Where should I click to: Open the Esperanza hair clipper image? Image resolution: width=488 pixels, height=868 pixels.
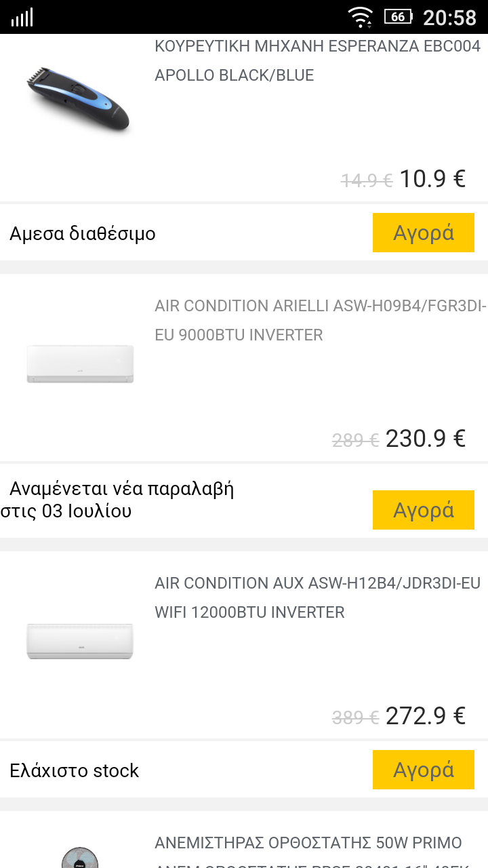79,98
